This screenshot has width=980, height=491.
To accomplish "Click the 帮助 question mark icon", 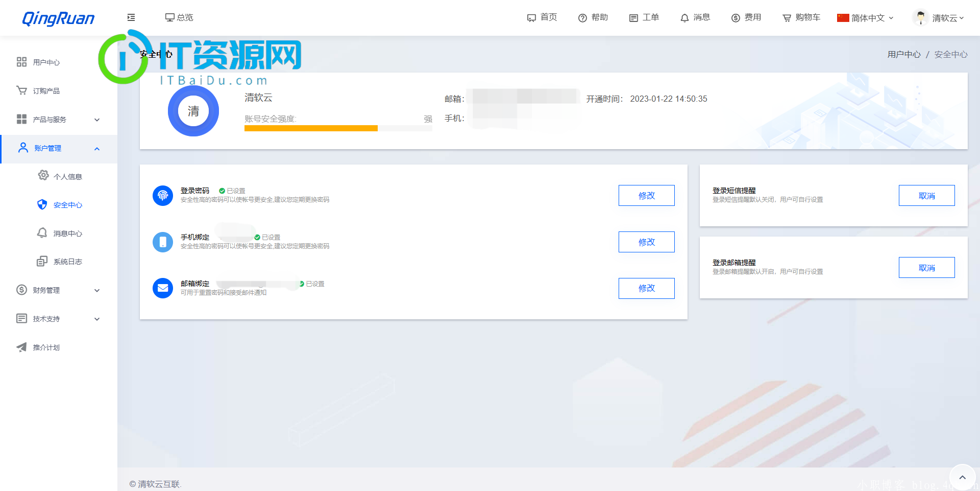I will tap(582, 18).
